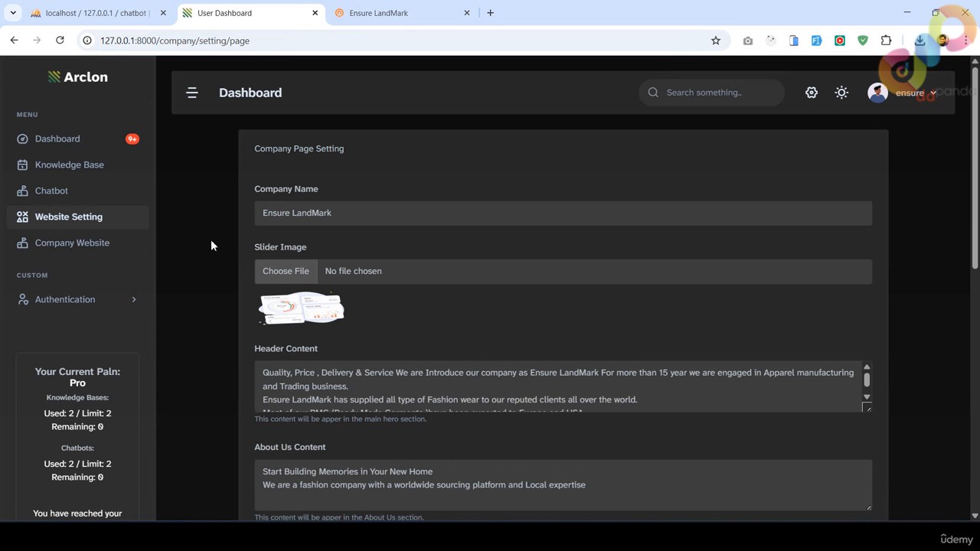Image resolution: width=980 pixels, height=551 pixels.
Task: Click the slider image preview thumbnail
Action: (301, 308)
